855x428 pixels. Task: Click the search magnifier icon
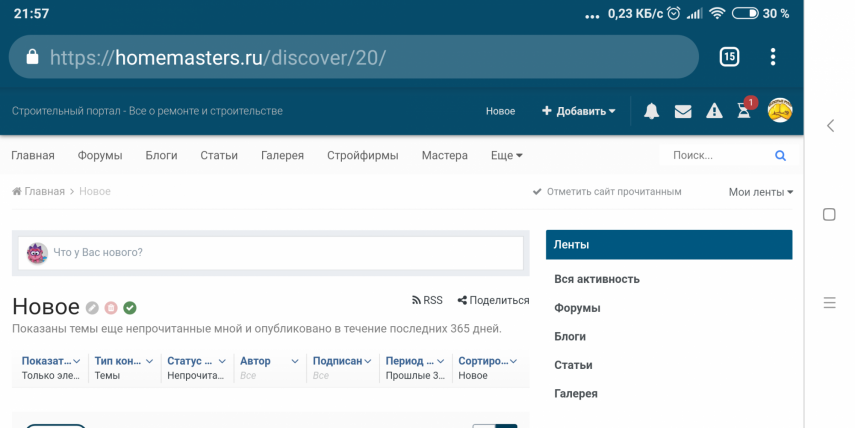[780, 156]
